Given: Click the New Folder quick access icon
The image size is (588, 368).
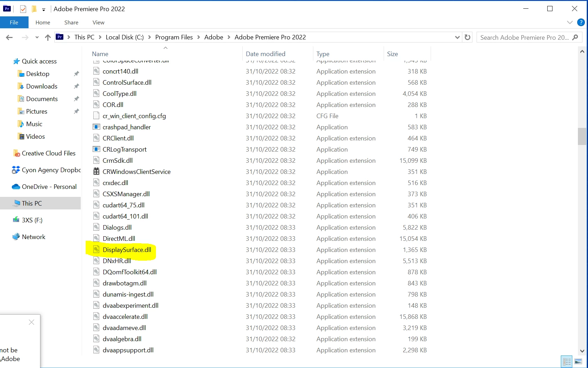Looking at the screenshot, I should click(x=34, y=9).
